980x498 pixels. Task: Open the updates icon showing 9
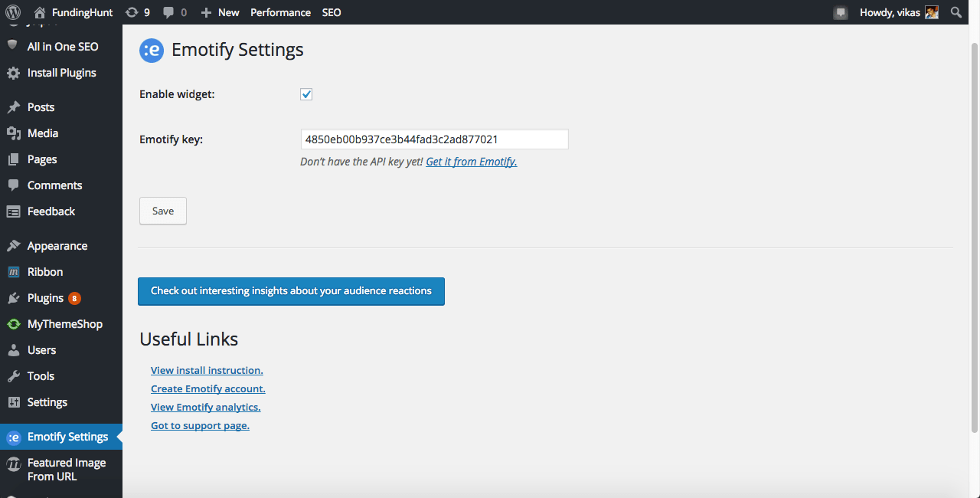132,12
